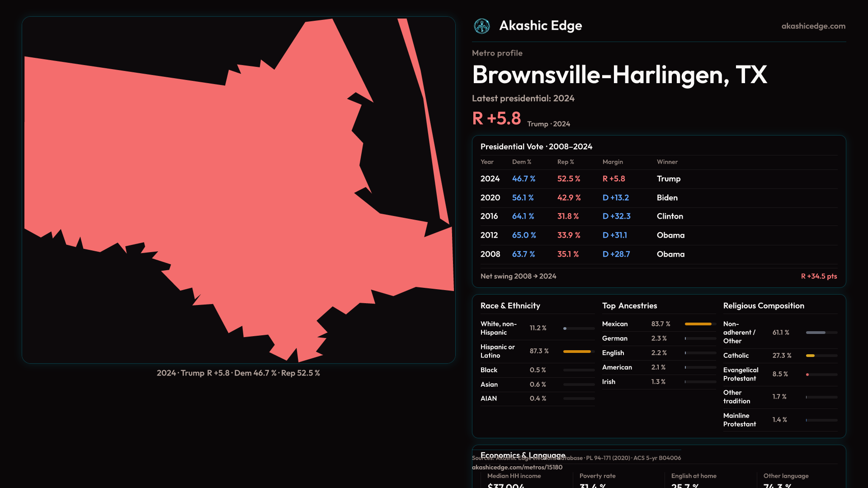Image resolution: width=868 pixels, height=488 pixels.
Task: Click the Hispanic or Latino percentage bar
Action: click(x=578, y=352)
